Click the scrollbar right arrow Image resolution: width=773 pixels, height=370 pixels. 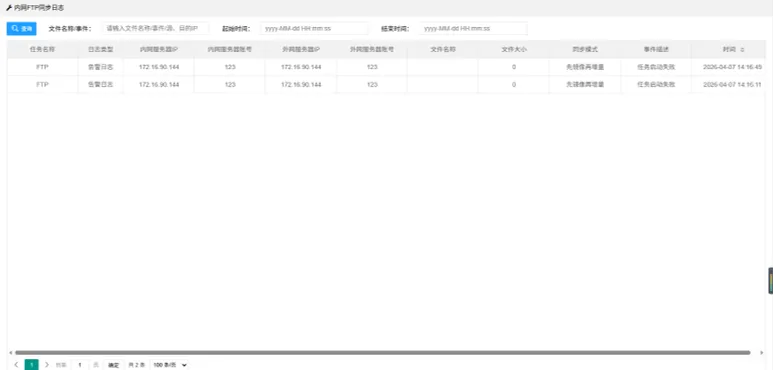[x=762, y=352]
